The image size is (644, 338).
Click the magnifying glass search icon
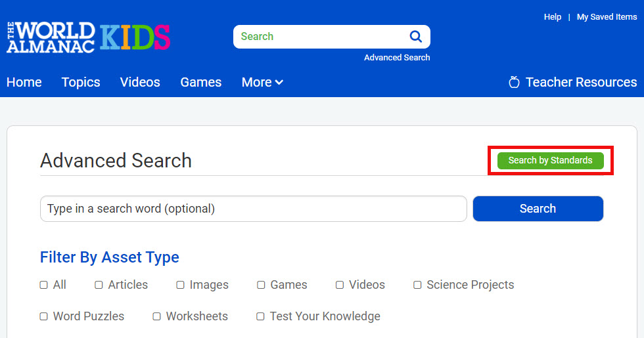(x=415, y=37)
